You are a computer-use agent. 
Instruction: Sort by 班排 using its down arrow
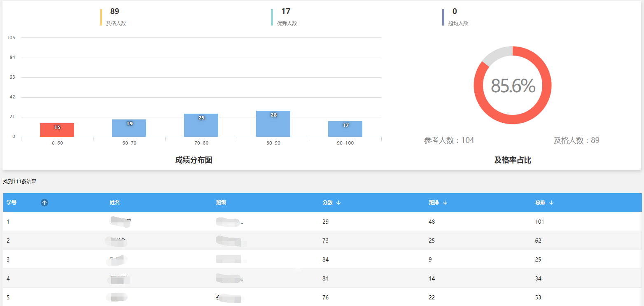[x=445, y=203]
